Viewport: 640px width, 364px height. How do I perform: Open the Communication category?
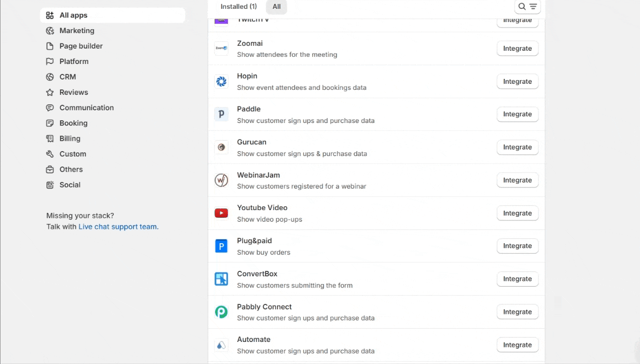click(x=87, y=108)
